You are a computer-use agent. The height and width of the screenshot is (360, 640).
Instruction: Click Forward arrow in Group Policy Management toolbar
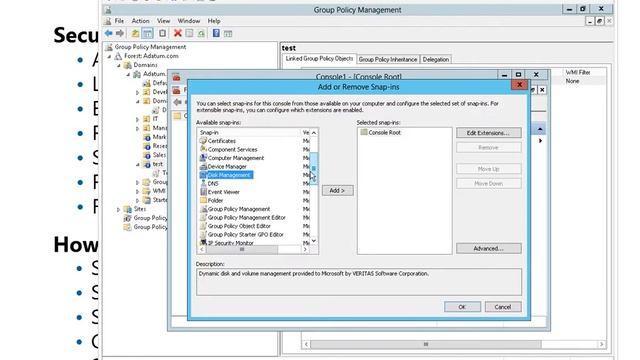(120, 33)
